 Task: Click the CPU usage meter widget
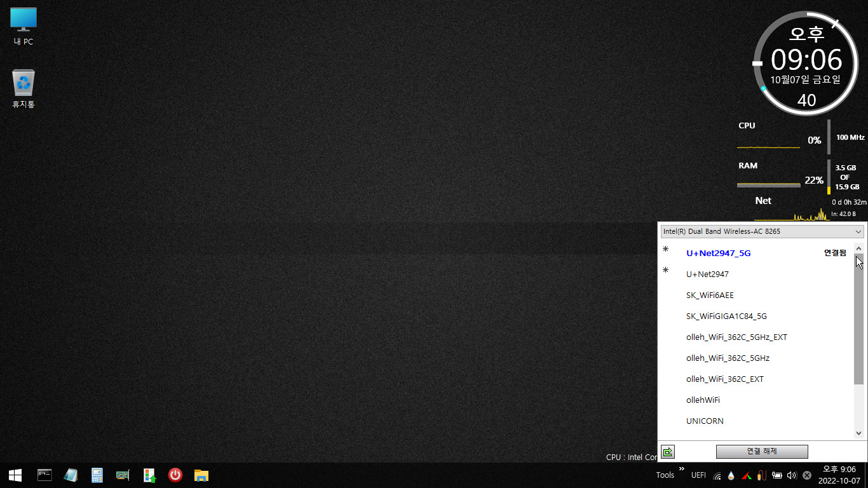[801, 137]
